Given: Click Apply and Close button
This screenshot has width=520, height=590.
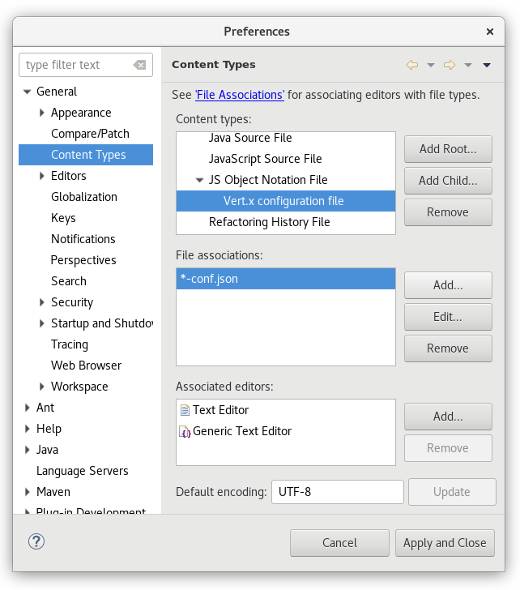Looking at the screenshot, I should click(445, 543).
